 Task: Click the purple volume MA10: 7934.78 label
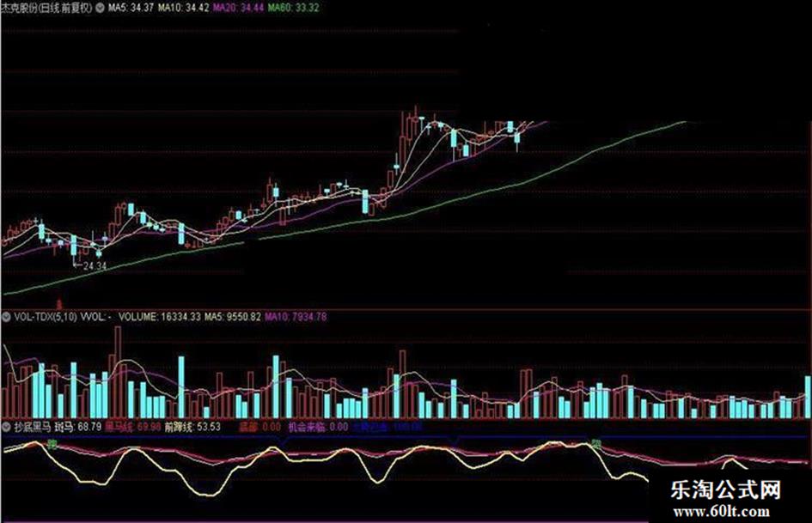pos(296,316)
